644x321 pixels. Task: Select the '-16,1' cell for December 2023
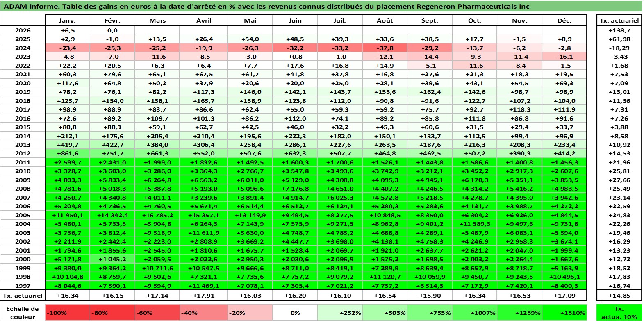point(564,57)
